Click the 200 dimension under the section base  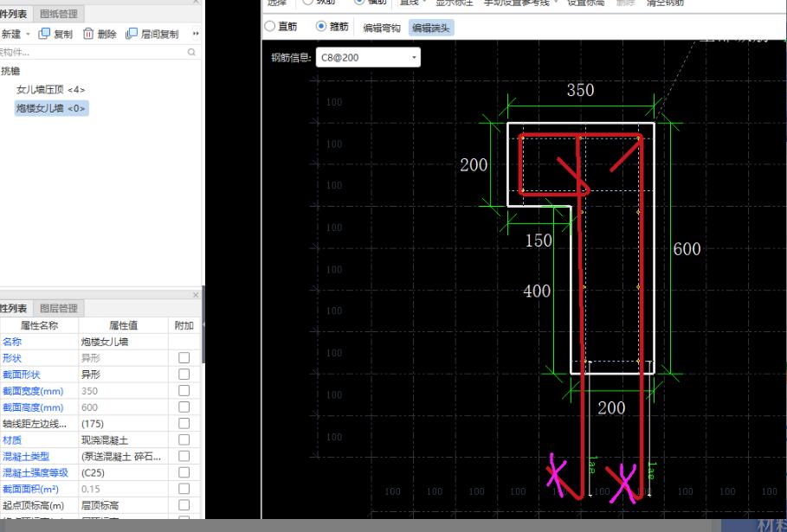coord(611,407)
